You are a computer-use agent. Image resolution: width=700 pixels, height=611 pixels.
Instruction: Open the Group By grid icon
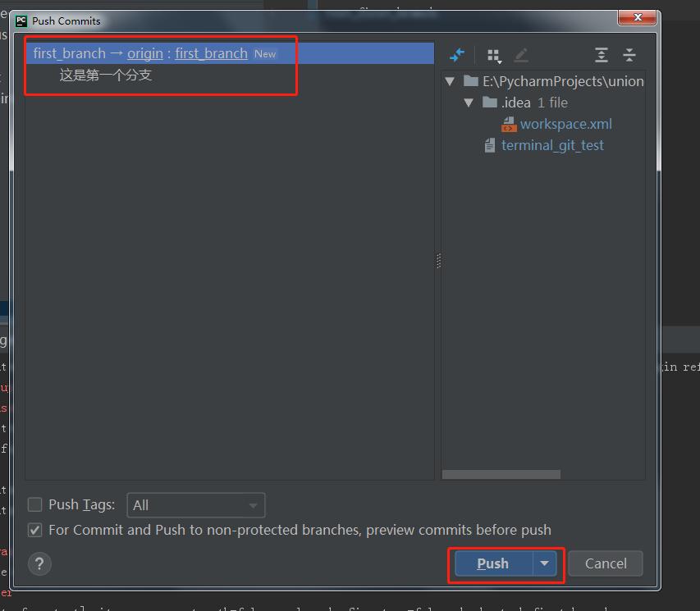493,55
